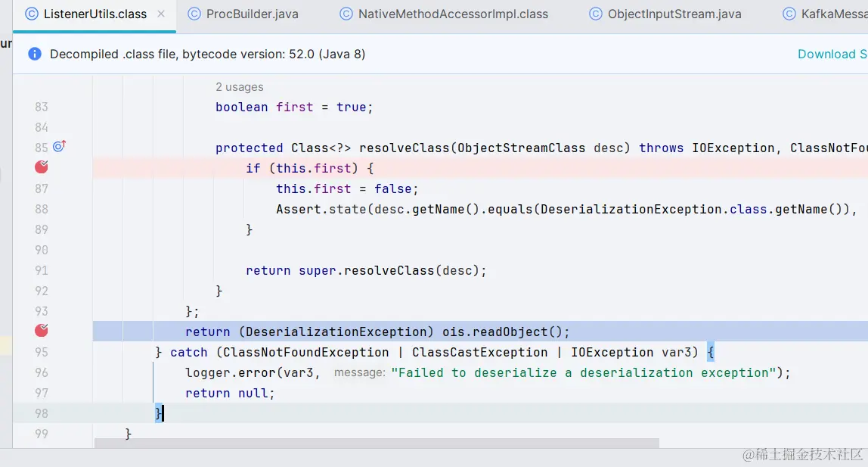Click the file icon on ProcBuilder.java tab

click(x=196, y=14)
